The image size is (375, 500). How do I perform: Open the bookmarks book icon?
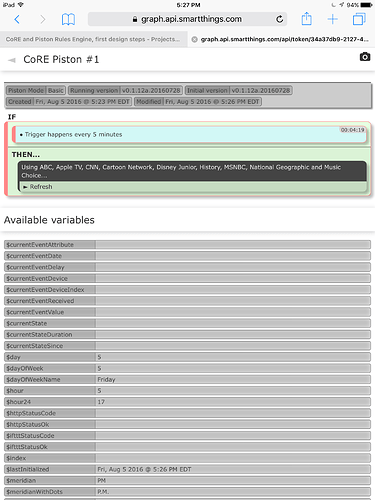click(68, 19)
